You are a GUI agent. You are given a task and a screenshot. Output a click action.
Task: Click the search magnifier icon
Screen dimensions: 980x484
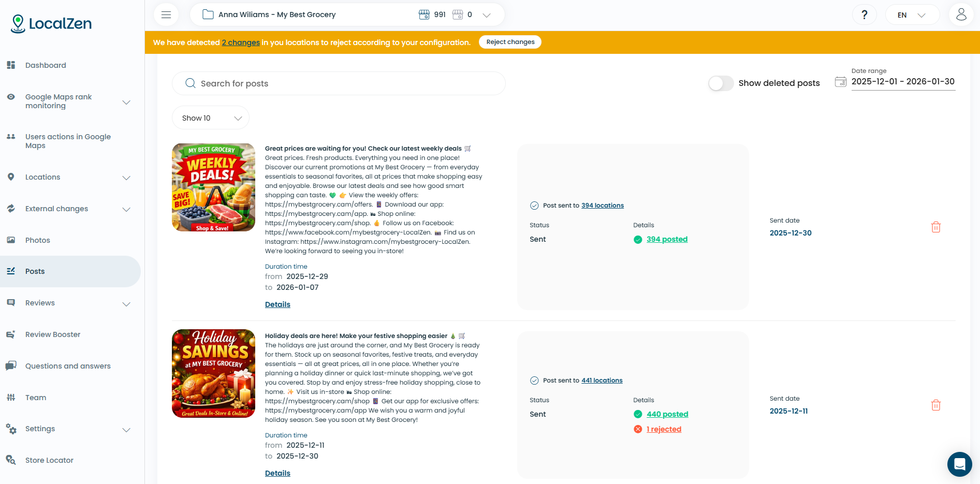coord(191,83)
